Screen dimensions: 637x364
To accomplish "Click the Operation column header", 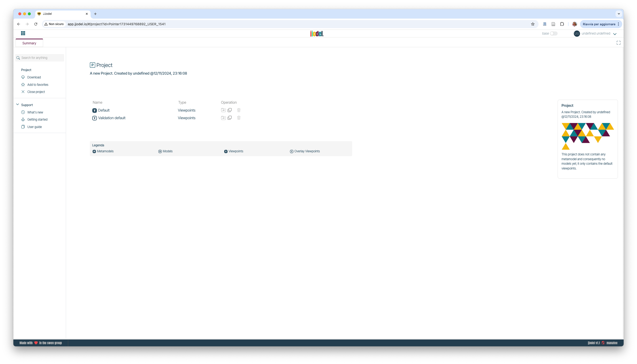I will point(229,103).
